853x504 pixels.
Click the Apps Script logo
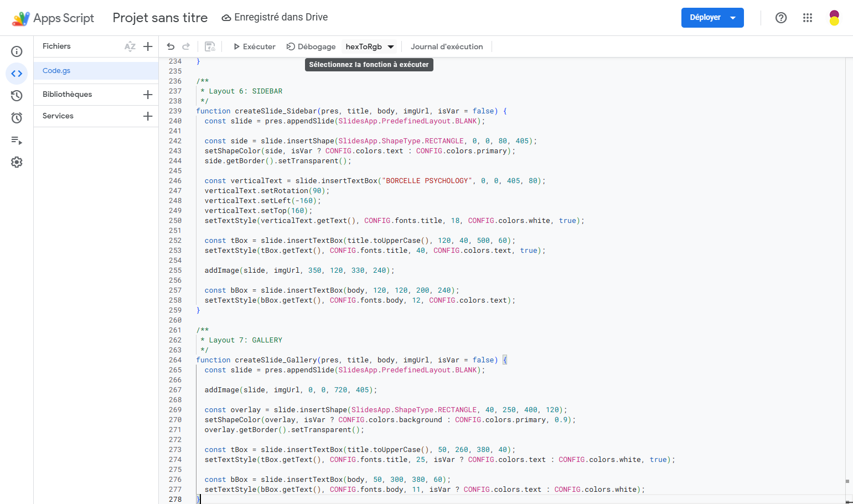pos(21,18)
